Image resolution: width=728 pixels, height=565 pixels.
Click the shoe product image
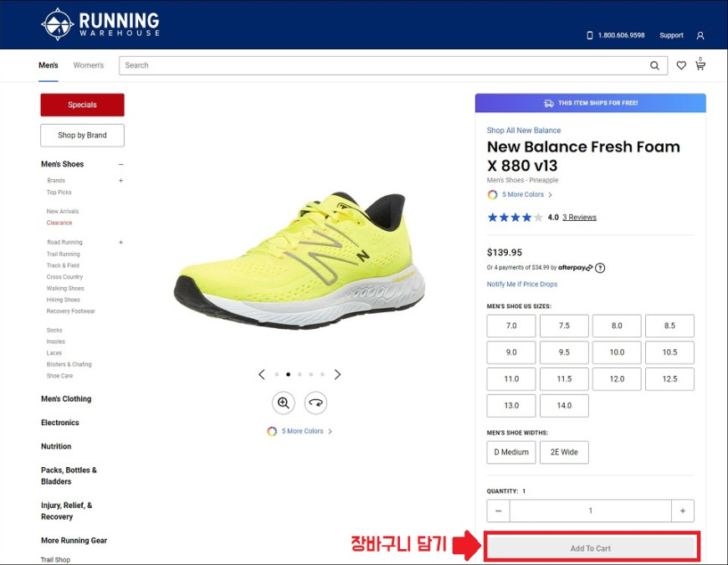coord(300,260)
